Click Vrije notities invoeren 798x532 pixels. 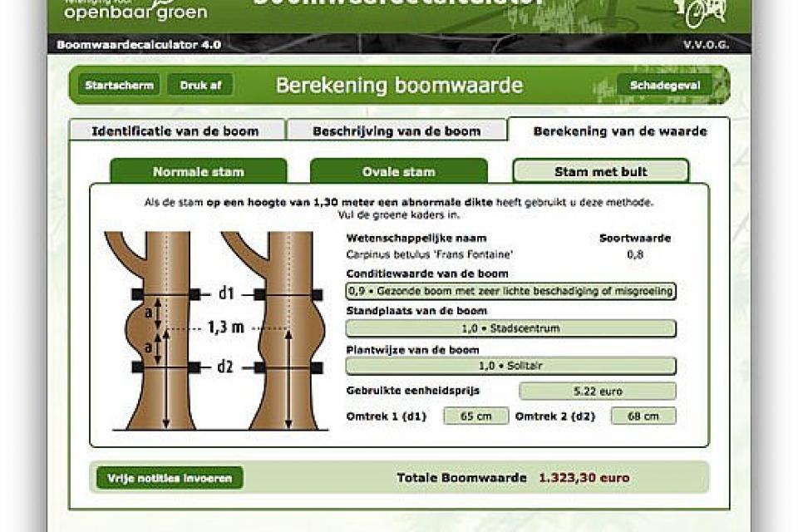click(x=170, y=478)
